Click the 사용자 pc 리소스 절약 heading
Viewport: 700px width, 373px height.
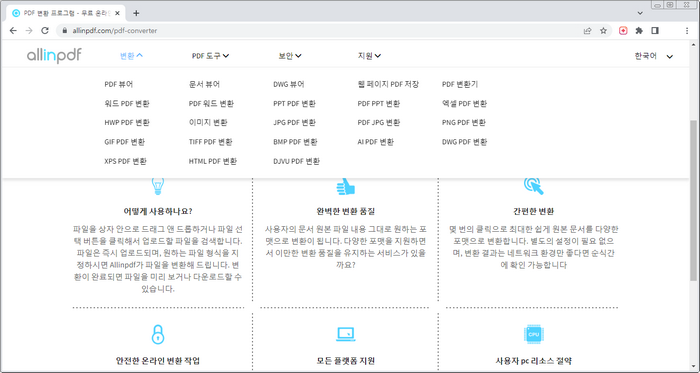[534, 361]
